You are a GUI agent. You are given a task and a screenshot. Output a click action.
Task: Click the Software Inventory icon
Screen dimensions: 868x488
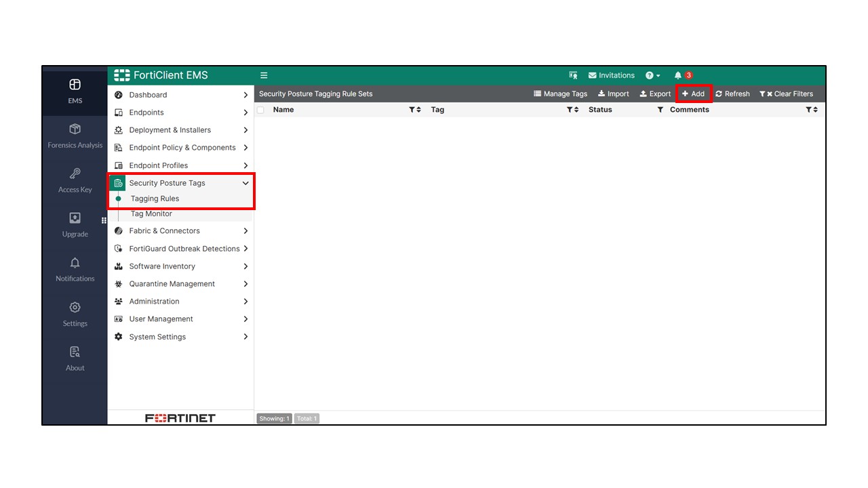[119, 266]
